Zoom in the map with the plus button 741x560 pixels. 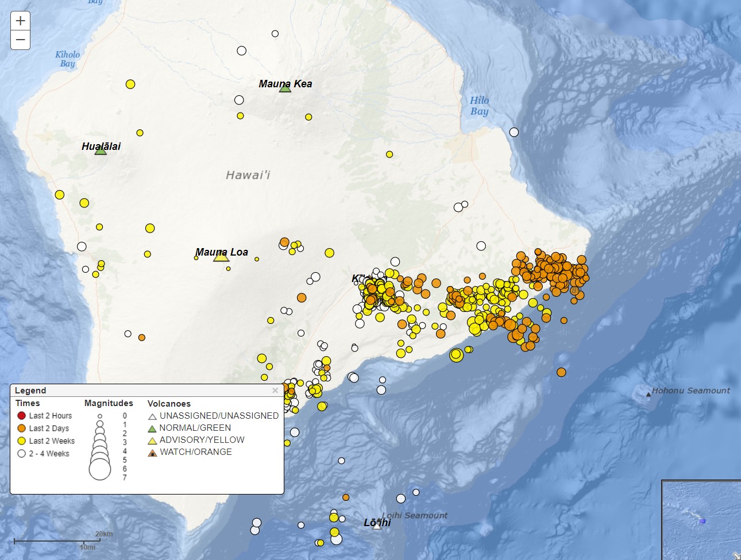20,21
